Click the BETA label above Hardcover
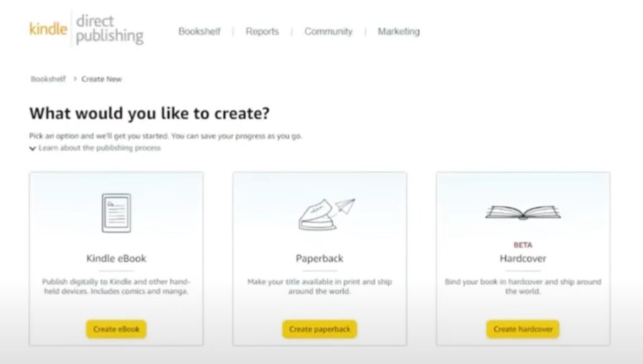 (x=523, y=245)
